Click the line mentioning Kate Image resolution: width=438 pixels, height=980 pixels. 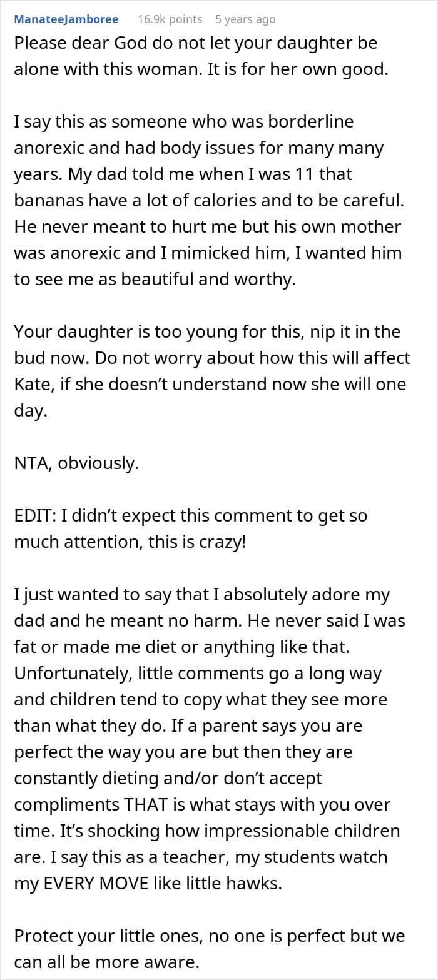[x=210, y=383]
